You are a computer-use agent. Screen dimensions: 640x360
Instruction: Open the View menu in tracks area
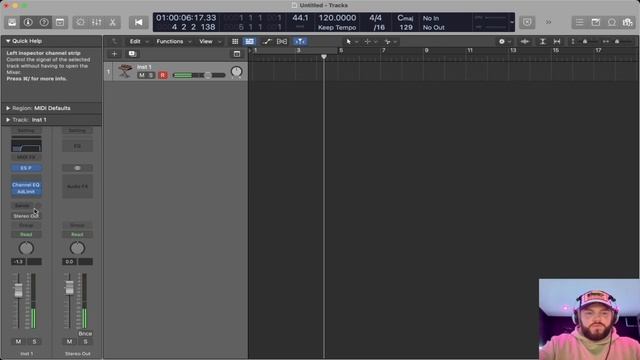click(x=210, y=41)
